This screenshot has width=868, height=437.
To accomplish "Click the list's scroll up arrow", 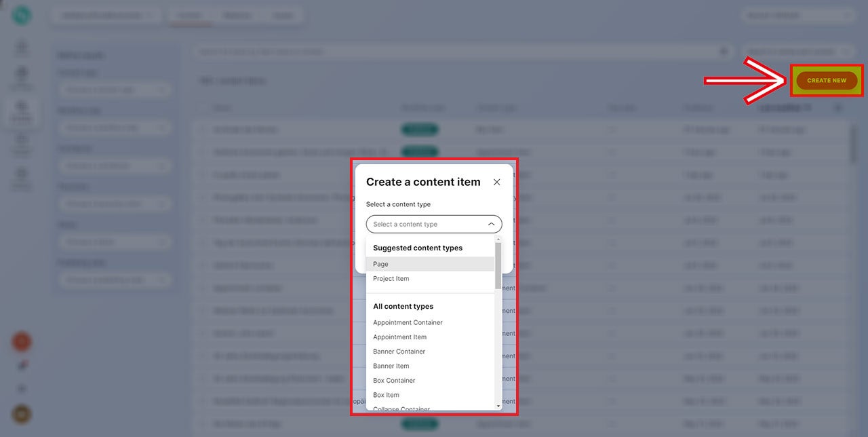I will (498, 240).
